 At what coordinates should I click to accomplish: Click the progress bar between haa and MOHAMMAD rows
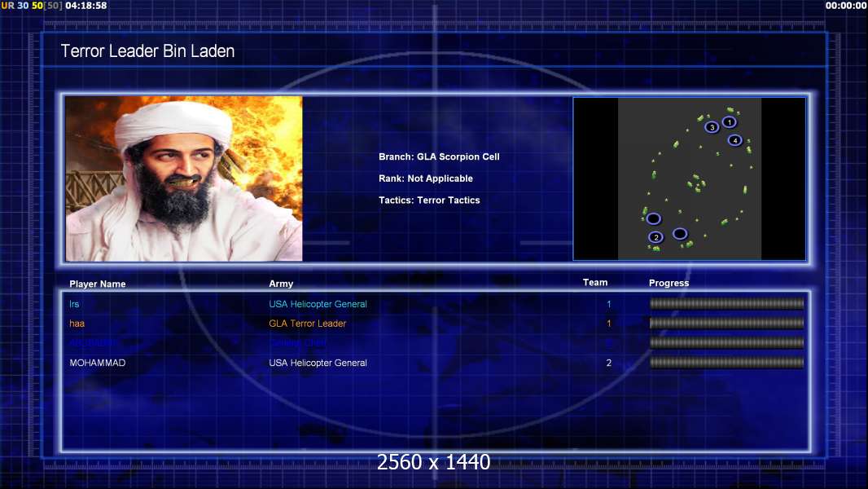[x=726, y=343]
